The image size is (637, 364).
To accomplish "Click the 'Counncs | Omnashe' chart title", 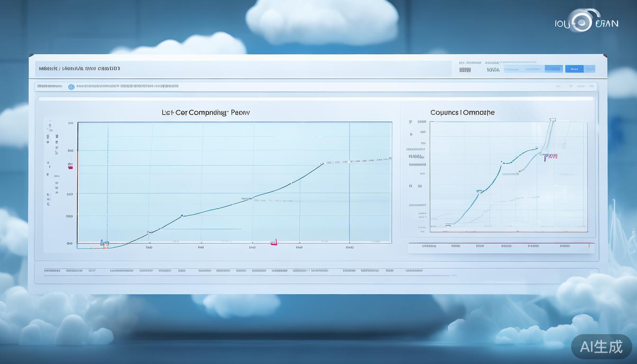I will (462, 113).
